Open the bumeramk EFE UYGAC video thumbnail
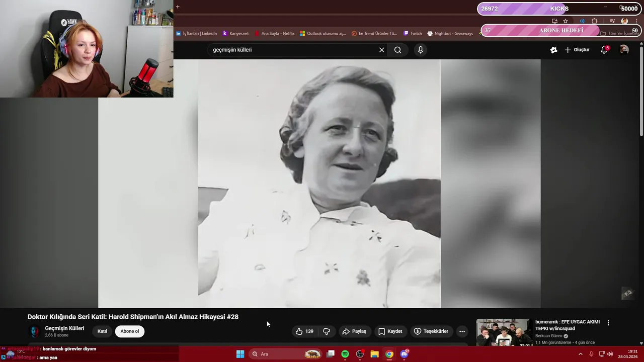The image size is (644, 362). [504, 332]
